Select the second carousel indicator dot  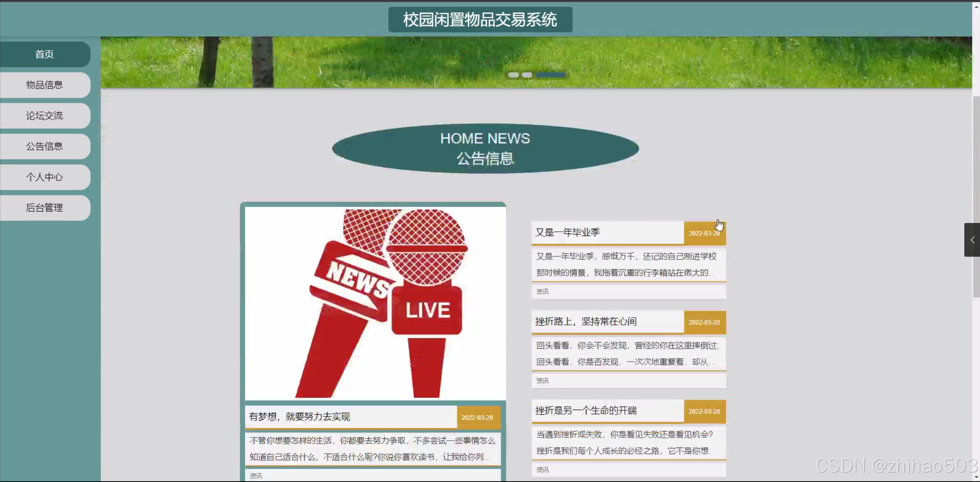[x=527, y=75]
